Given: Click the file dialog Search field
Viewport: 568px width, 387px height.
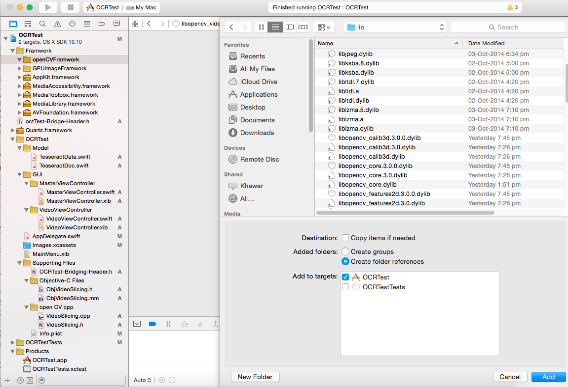Looking at the screenshot, I should pos(507,27).
